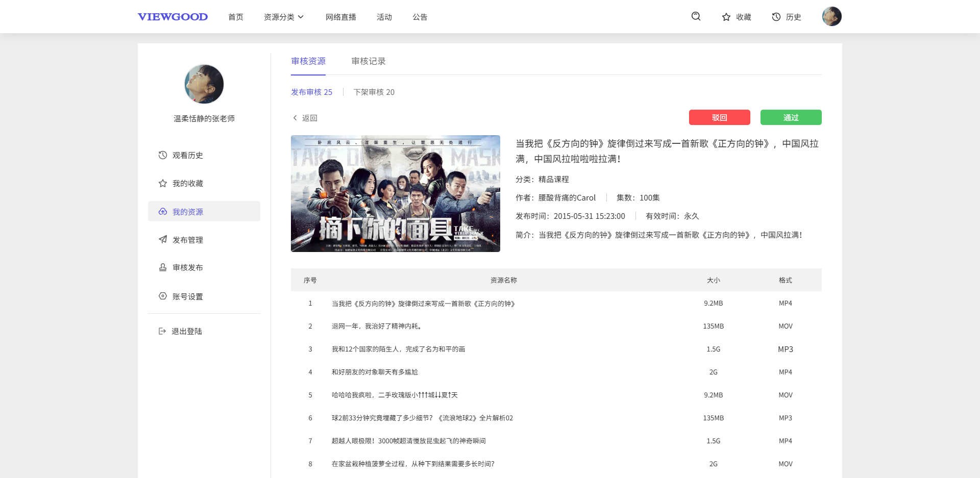Click row 当我把《反方向的钟》旋律倒过来写成一首新歌

pyautogui.click(x=556, y=303)
